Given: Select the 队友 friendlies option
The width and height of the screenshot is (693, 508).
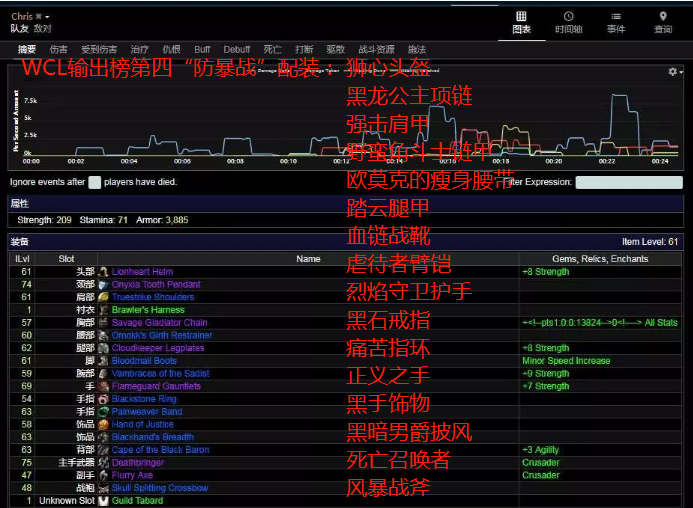Looking at the screenshot, I should tap(19, 29).
